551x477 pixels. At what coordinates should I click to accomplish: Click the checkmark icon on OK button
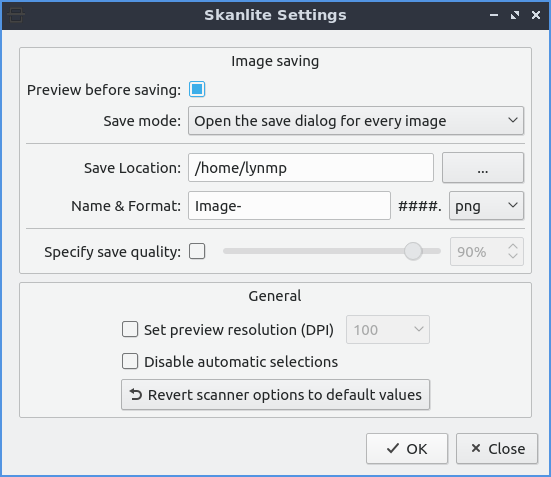pos(393,449)
